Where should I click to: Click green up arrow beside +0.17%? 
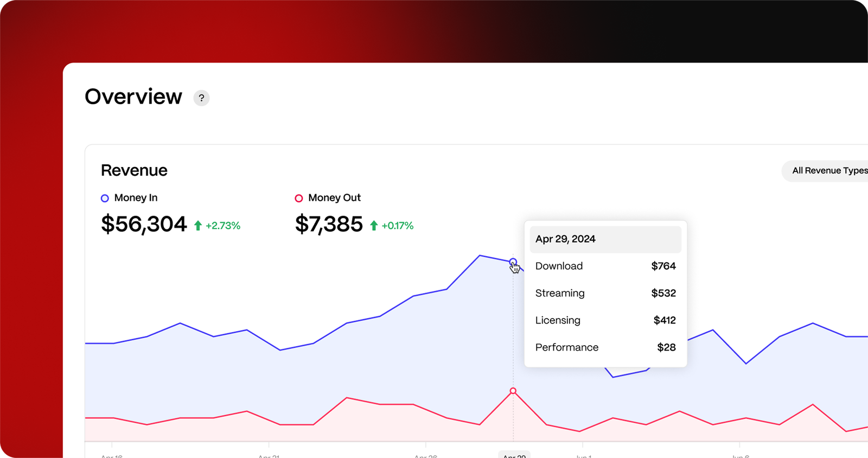[374, 226]
